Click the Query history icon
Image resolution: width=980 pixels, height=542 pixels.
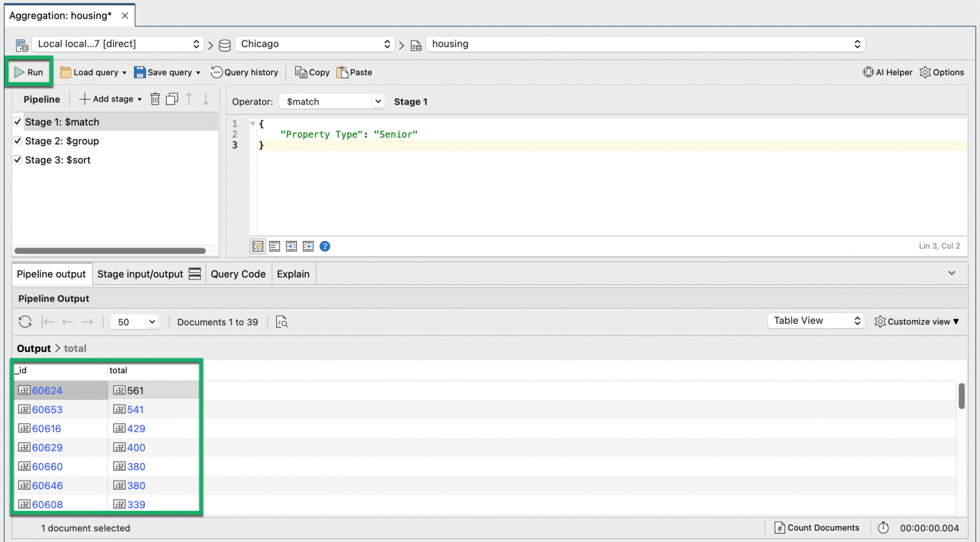[x=217, y=72]
